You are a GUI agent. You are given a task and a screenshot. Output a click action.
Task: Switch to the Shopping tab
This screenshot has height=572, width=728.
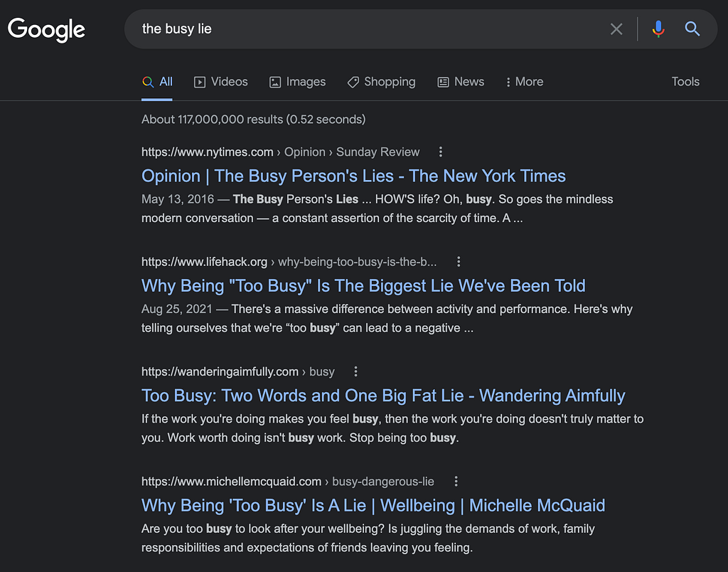(x=381, y=82)
